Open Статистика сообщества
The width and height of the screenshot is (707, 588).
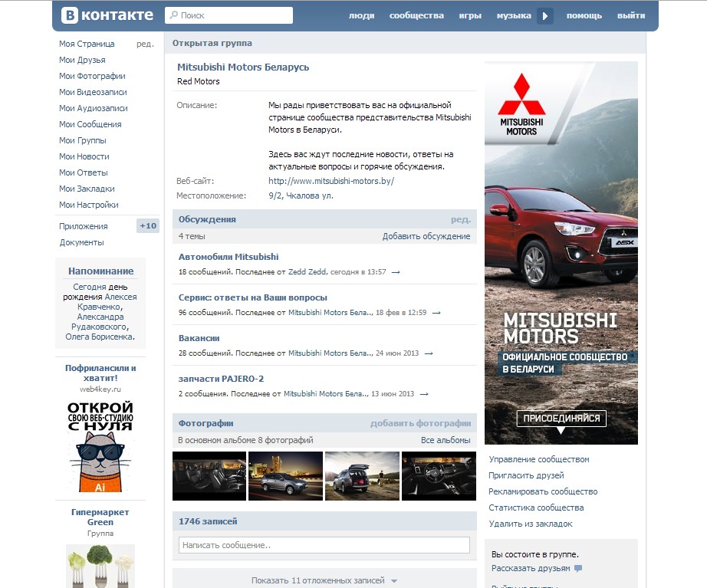pos(536,508)
